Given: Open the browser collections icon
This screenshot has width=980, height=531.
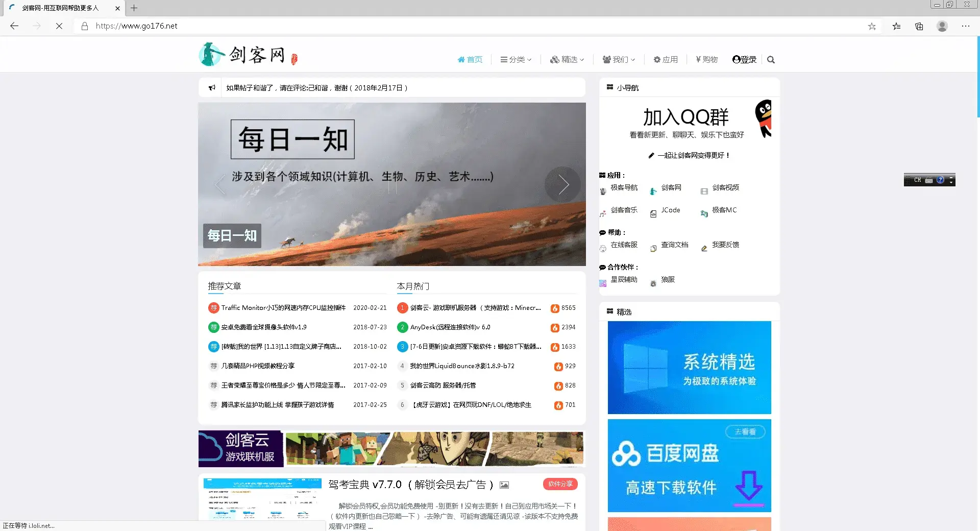Looking at the screenshot, I should pos(919,26).
